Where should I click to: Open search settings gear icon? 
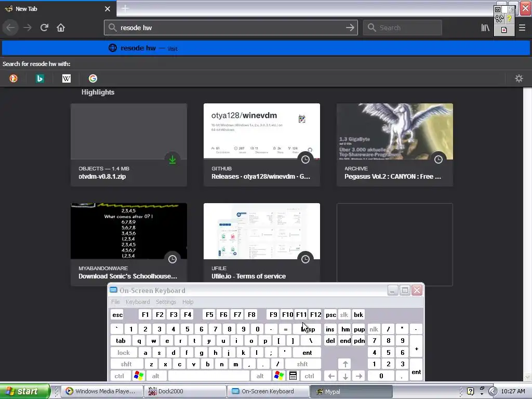pyautogui.click(x=519, y=79)
